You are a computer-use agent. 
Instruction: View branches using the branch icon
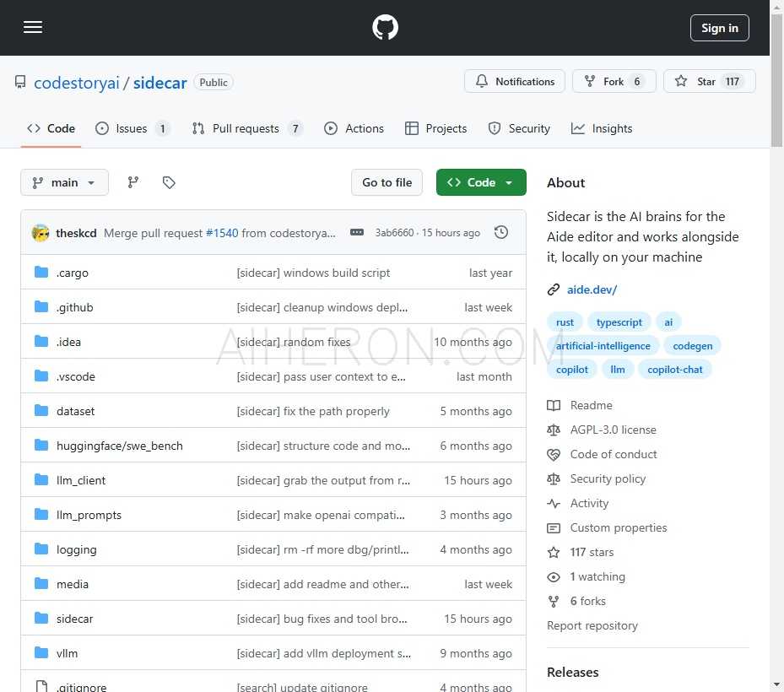tap(133, 182)
